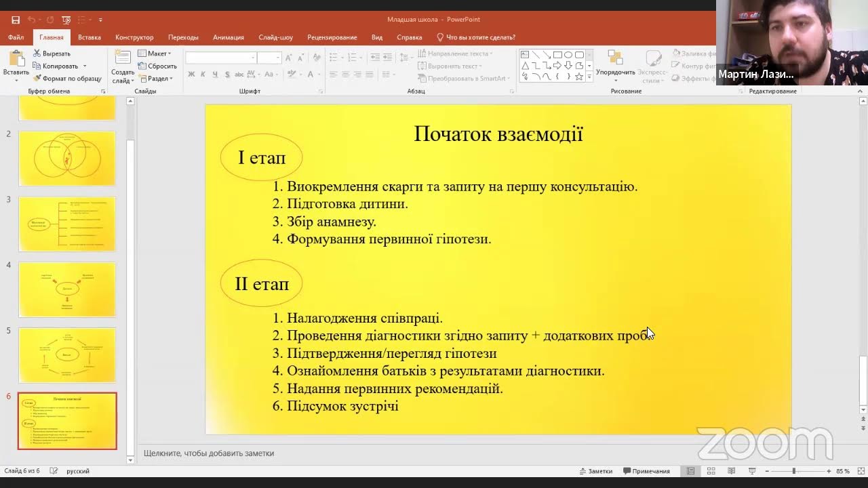This screenshot has width=868, height=488.
Task: Select the oval shape in shapes gallery
Action: pyautogui.click(x=568, y=55)
